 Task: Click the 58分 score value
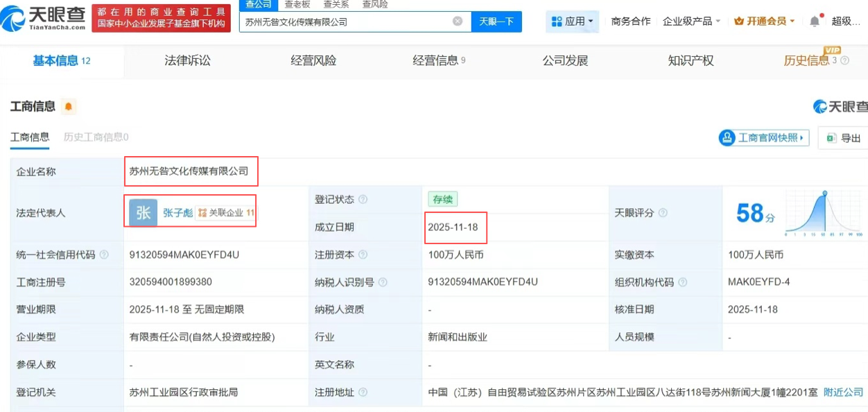pos(756,214)
